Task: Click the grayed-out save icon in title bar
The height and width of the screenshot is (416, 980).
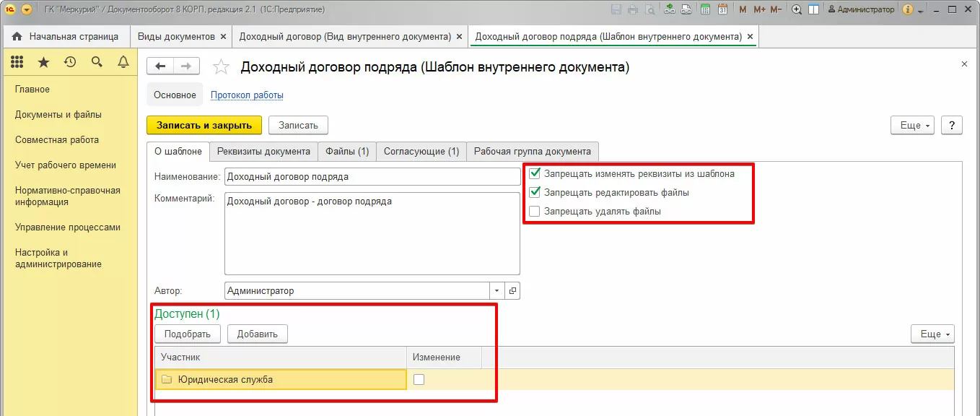Action: pos(616,9)
